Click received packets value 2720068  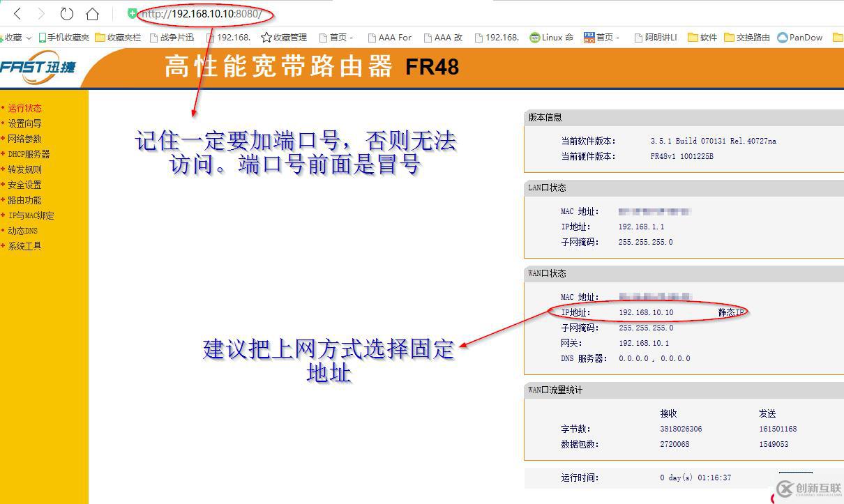[675, 444]
